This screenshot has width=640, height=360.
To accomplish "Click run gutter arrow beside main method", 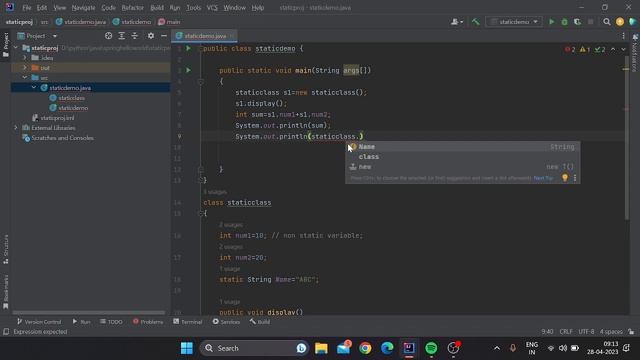I will (188, 70).
